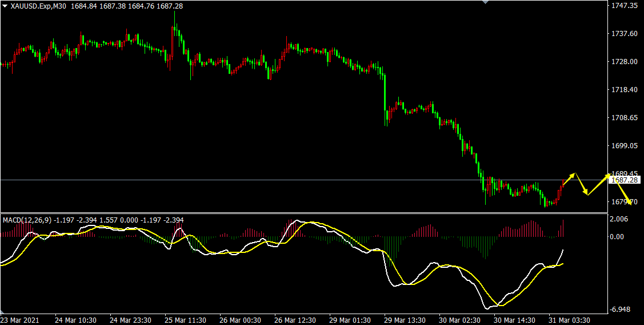Click the 29 Mar 13:30 time label
Image resolution: width=644 pixels, height=325 pixels.
point(405,320)
